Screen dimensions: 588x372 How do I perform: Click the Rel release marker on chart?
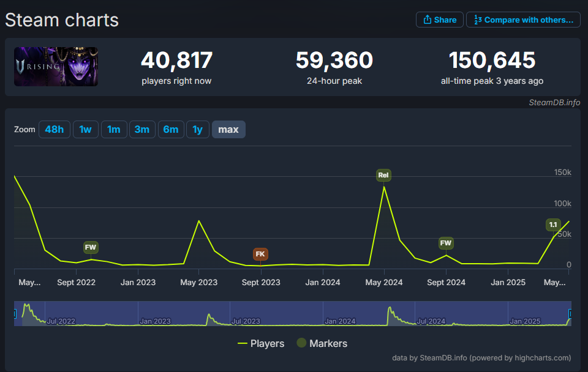(383, 175)
